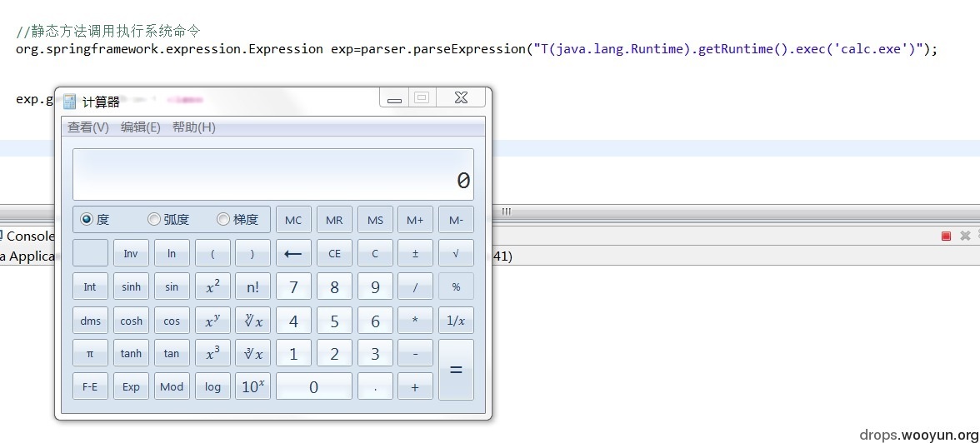The image size is (980, 443).
Task: Click the dms button
Action: 90,321
